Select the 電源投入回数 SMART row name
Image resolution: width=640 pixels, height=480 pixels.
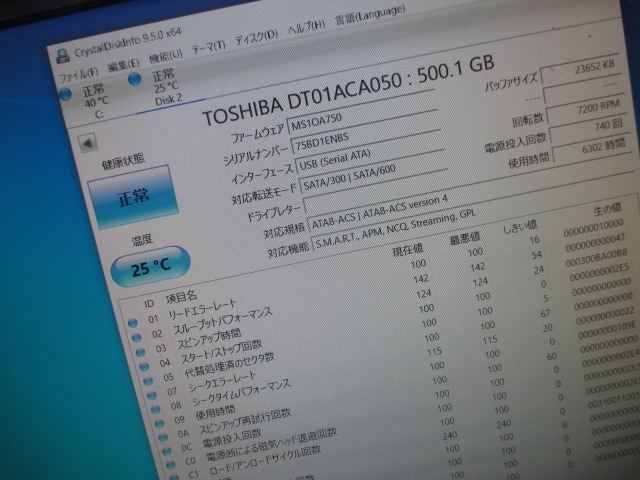tap(232, 439)
